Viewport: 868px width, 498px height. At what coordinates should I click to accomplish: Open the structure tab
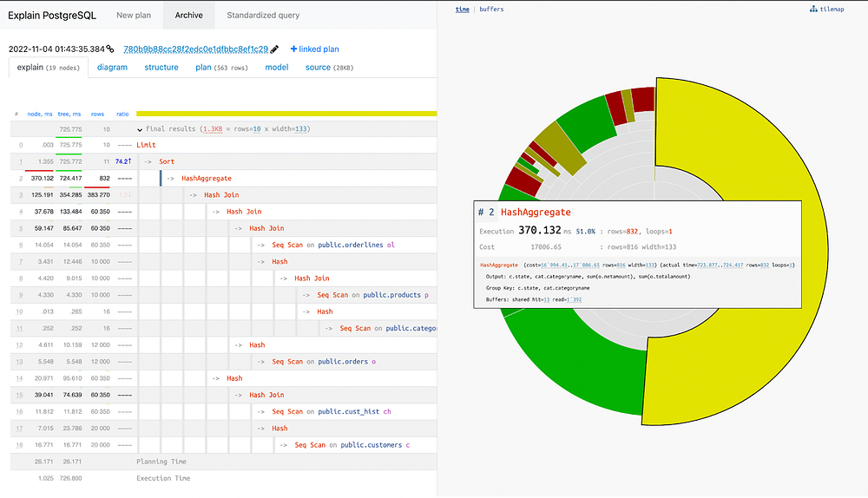pos(161,68)
